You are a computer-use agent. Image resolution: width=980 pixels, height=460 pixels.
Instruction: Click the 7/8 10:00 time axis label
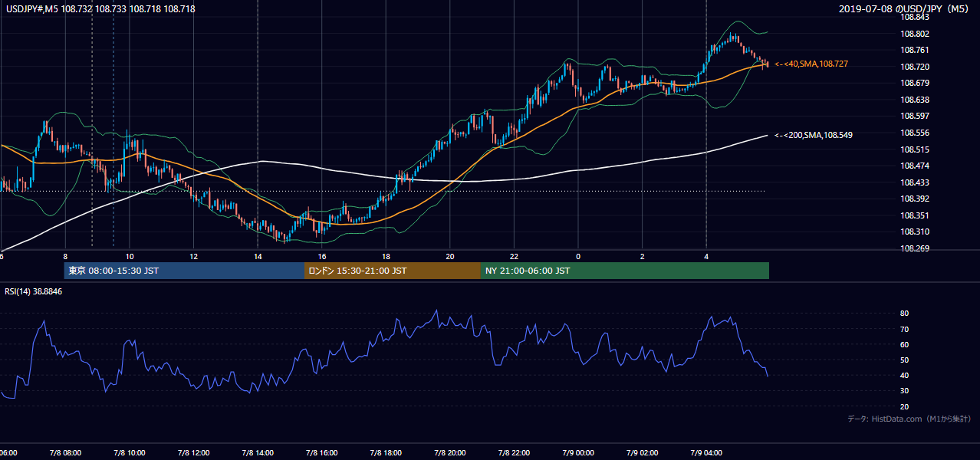click(129, 453)
